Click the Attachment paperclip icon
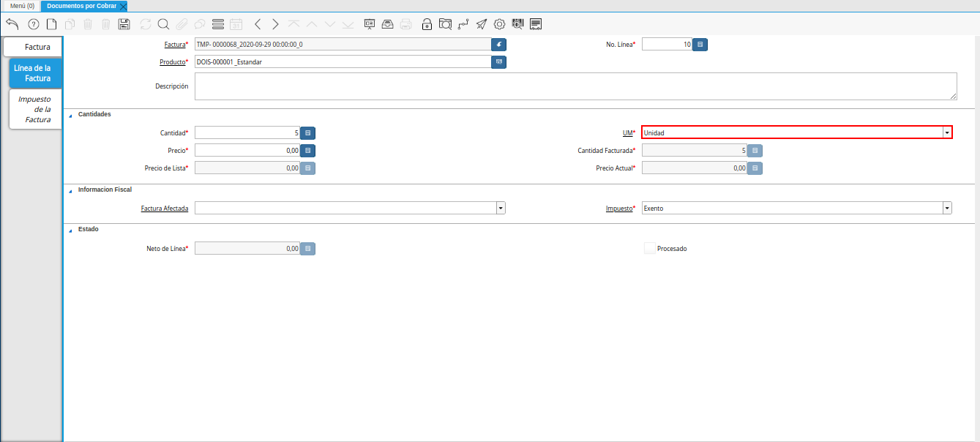The image size is (980, 442). pos(182,24)
